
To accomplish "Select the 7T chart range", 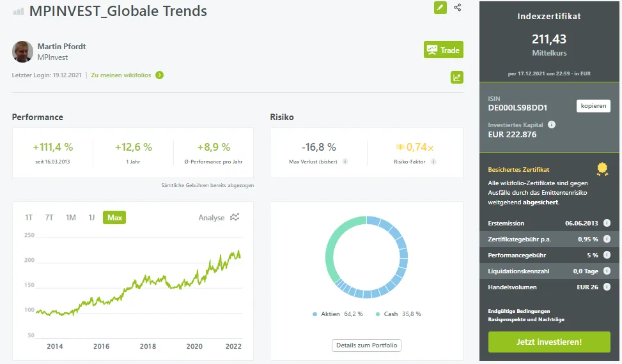I will click(49, 218).
